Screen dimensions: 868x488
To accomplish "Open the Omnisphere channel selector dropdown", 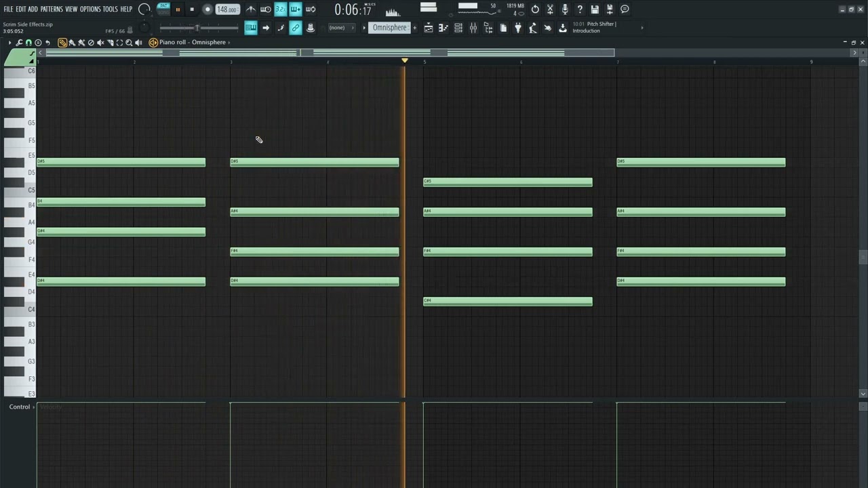I will tap(389, 28).
